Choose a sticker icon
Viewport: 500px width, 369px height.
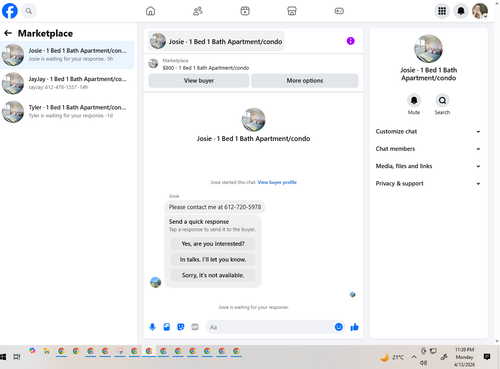(x=181, y=327)
